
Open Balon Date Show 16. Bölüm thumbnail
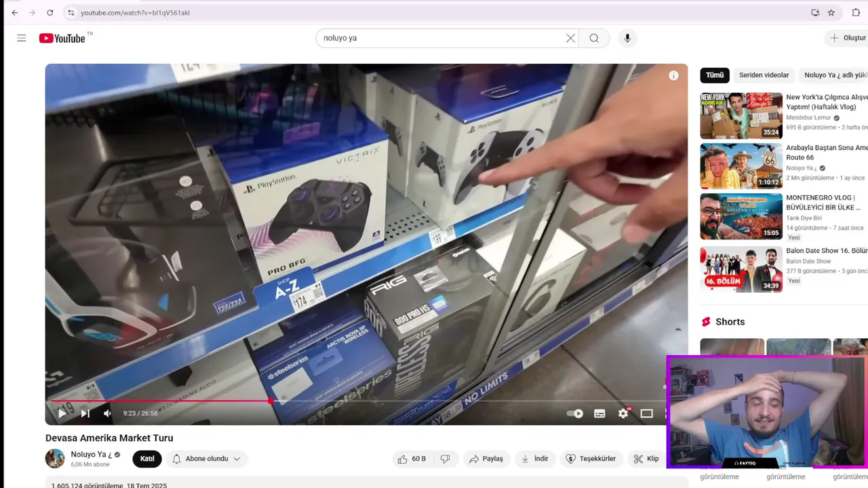click(741, 269)
